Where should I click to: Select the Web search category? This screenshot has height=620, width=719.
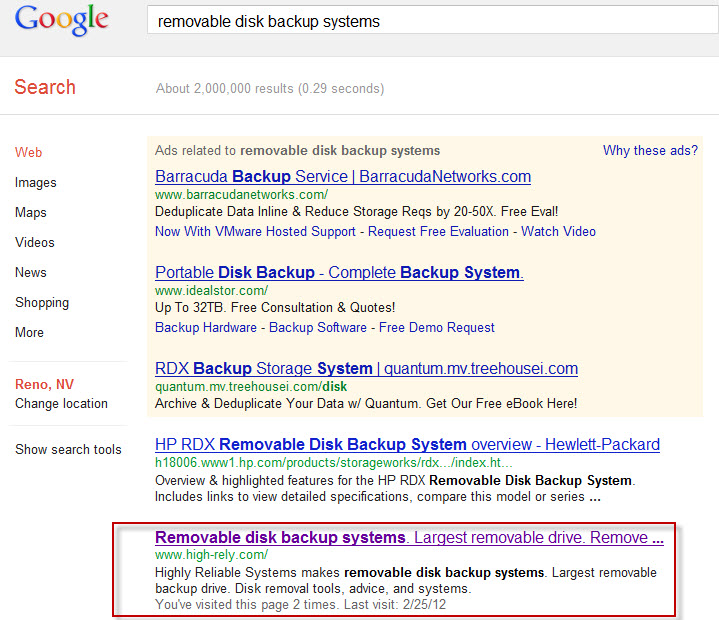(28, 152)
